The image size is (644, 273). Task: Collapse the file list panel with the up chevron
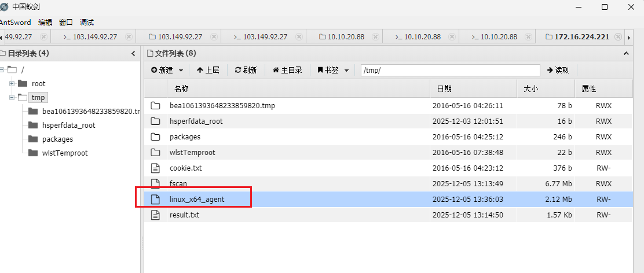click(625, 54)
